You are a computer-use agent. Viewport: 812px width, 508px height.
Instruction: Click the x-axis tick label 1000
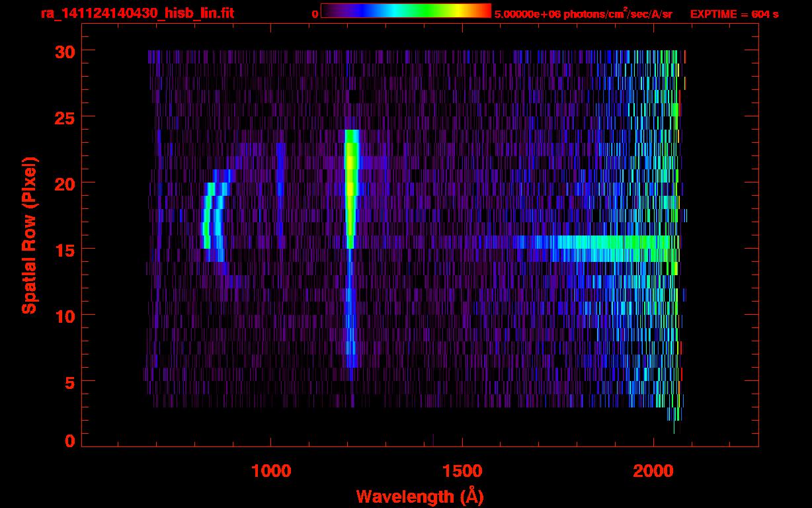tap(271, 471)
